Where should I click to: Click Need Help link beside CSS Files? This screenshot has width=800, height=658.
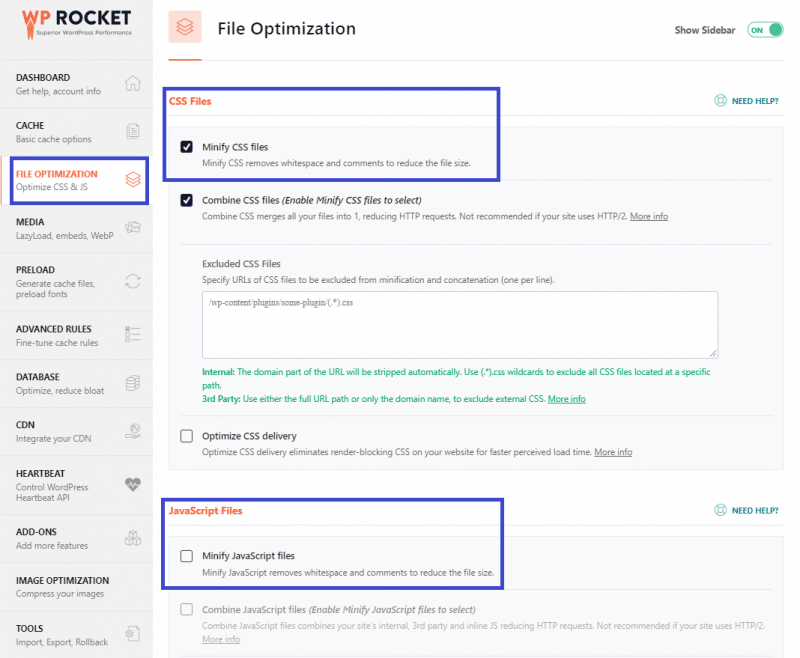click(747, 101)
